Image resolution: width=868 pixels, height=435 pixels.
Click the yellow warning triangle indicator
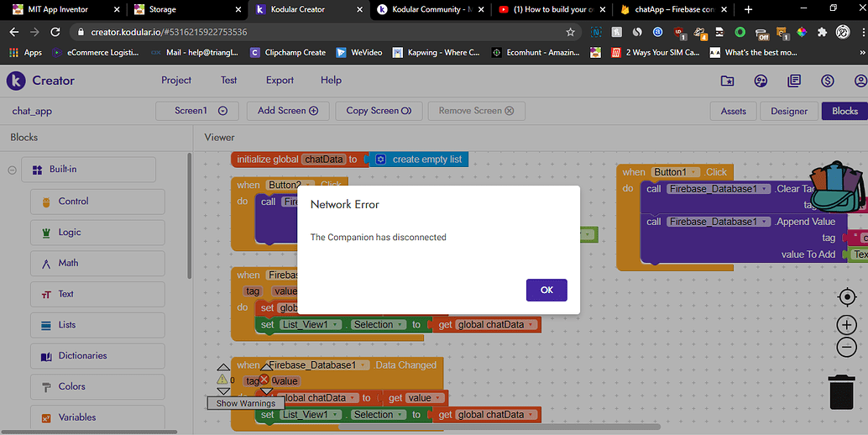pos(222,379)
